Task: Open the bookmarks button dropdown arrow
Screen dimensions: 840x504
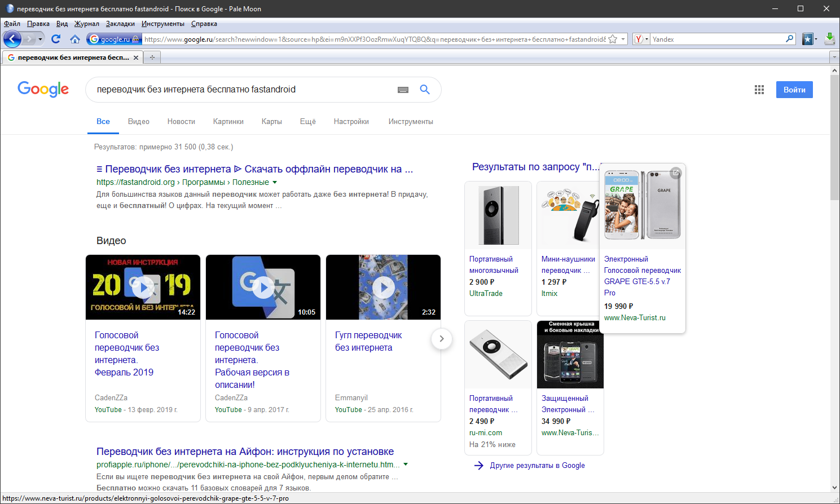Action: click(x=816, y=39)
